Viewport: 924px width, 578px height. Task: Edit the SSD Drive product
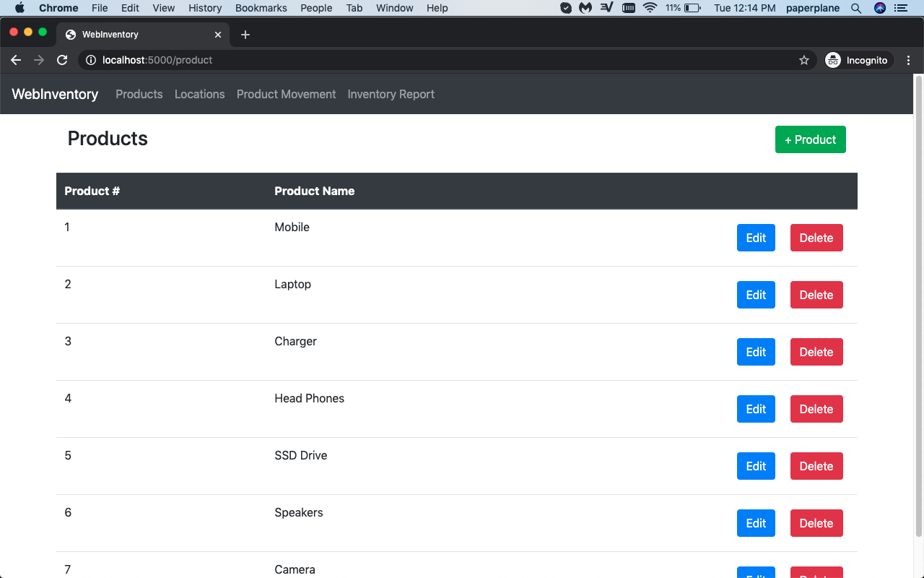click(x=756, y=466)
